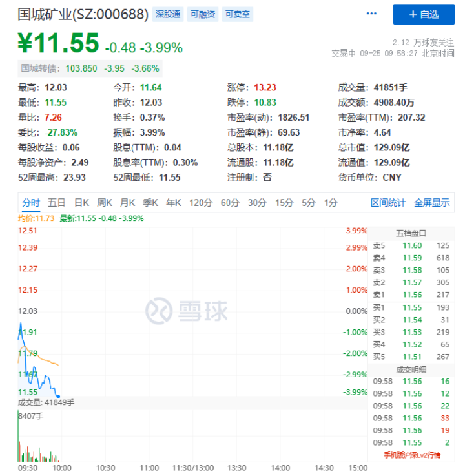Open 区间统计 range statistics
Screen dimensions: 465x476
(x=388, y=203)
